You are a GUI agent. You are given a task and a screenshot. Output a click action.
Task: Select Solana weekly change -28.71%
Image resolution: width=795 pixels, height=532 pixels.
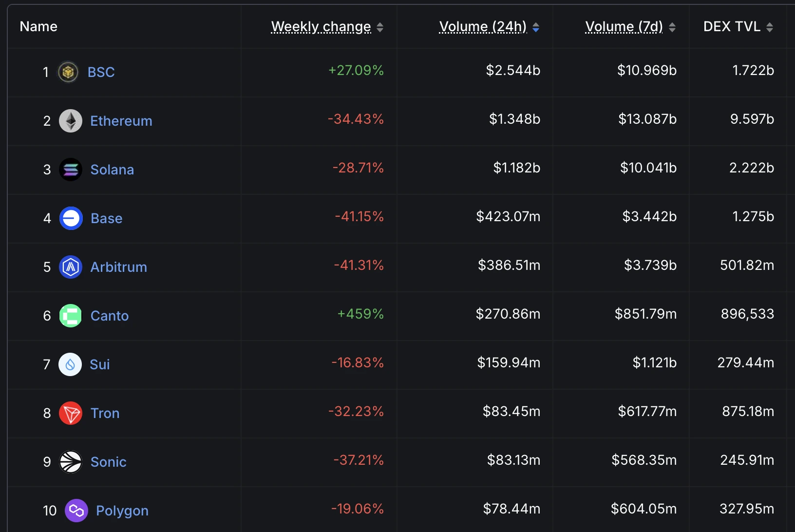[x=358, y=168]
